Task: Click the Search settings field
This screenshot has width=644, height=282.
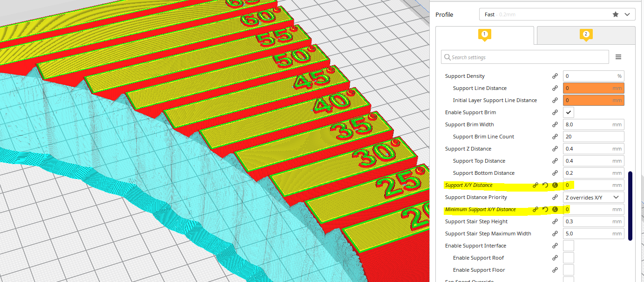Action: (x=525, y=57)
